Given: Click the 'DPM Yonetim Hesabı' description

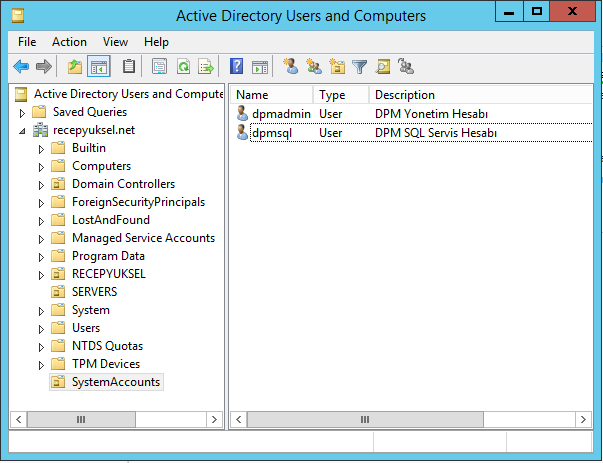Looking at the screenshot, I should click(x=431, y=114).
